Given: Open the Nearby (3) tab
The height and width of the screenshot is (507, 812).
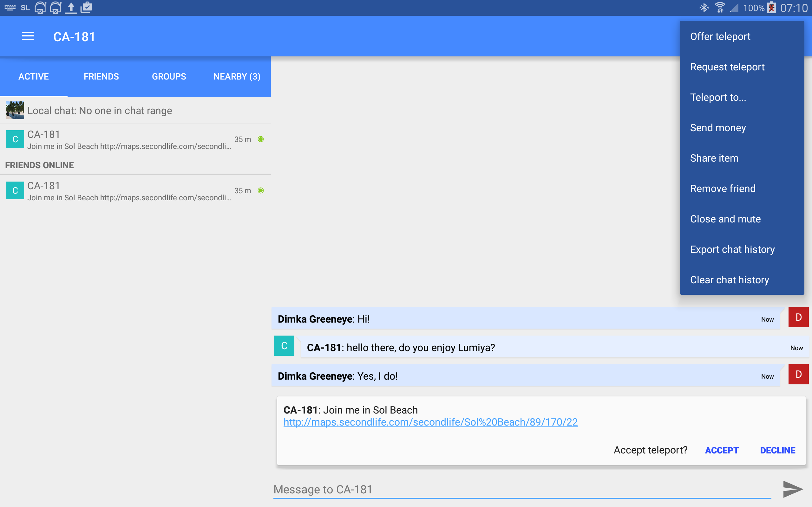Looking at the screenshot, I should pyautogui.click(x=237, y=76).
